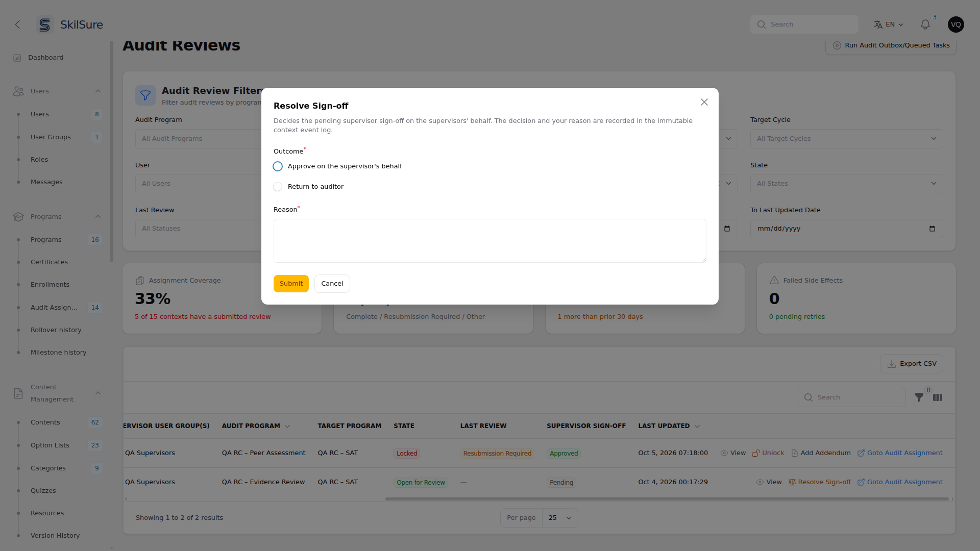The height and width of the screenshot is (551, 980).
Task: Click the table Search box
Action: pyautogui.click(x=851, y=397)
